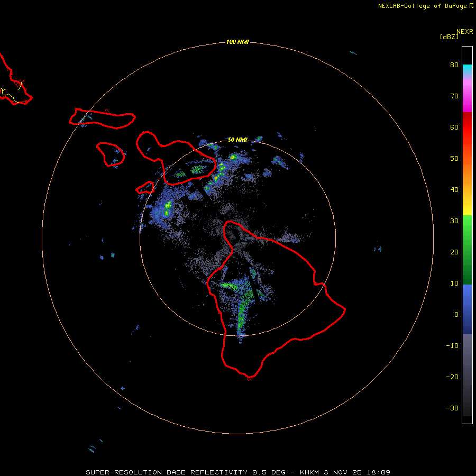Click the 30 value on the dBZ scale
This screenshot has width=476, height=476.
(x=454, y=221)
